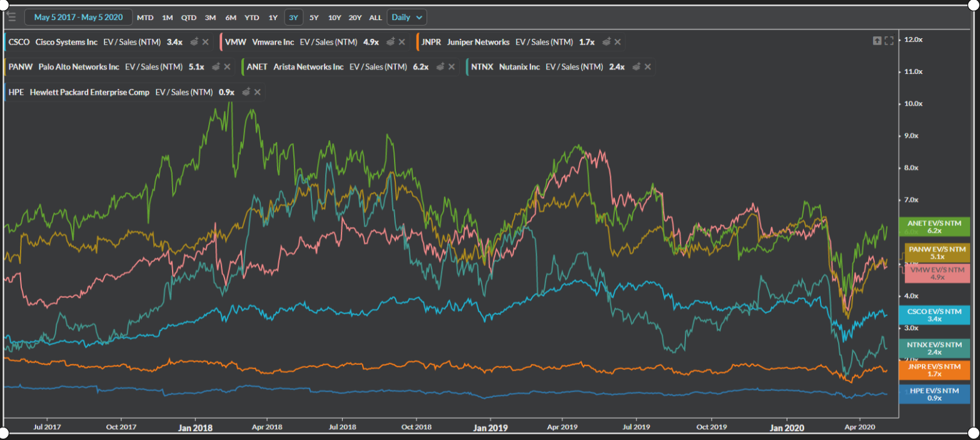This screenshot has width=980, height=440.
Task: Select the 20Y time range
Action: pos(355,18)
